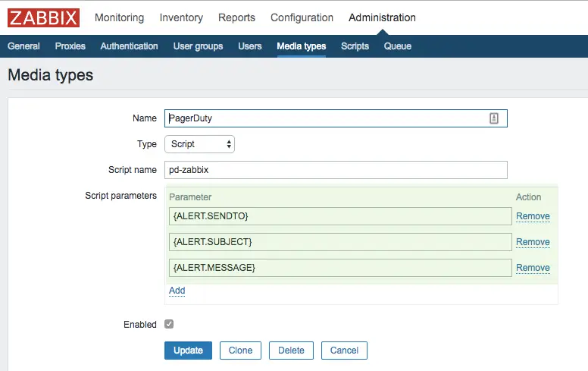The image size is (588, 371).
Task: Open the Administration menu
Action: (382, 17)
